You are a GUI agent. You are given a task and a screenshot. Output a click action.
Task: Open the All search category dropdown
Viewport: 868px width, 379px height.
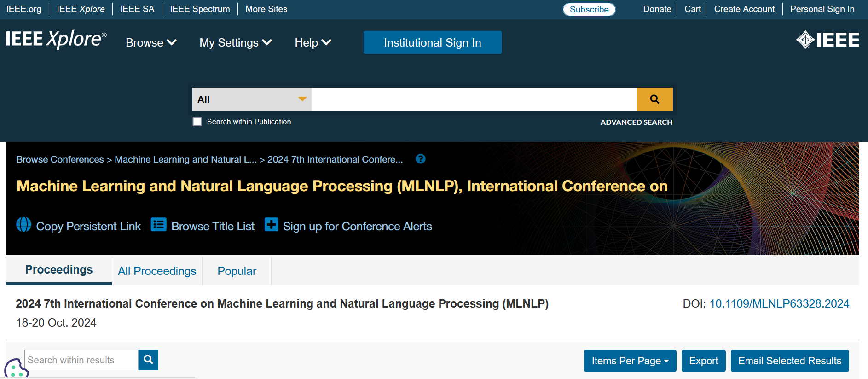[251, 99]
